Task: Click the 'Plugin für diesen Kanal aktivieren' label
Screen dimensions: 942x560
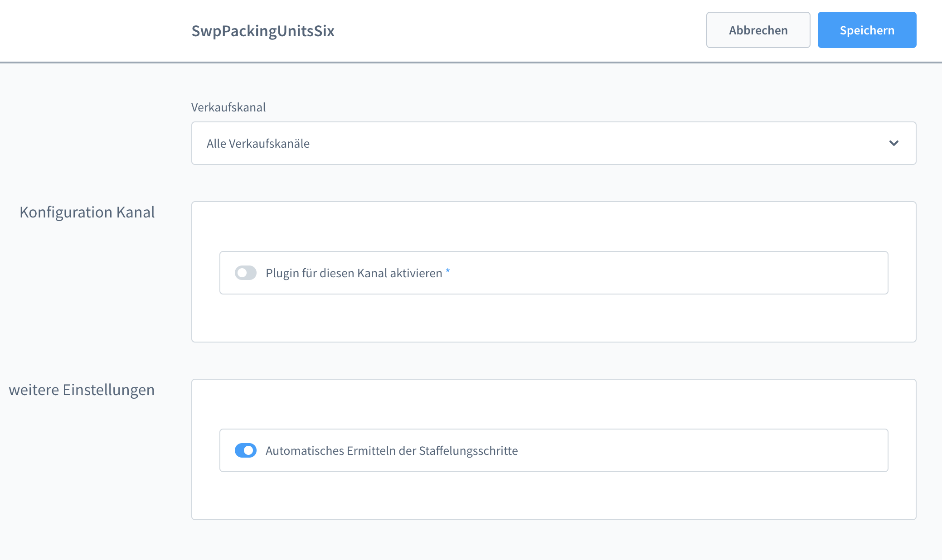Action: [x=354, y=273]
